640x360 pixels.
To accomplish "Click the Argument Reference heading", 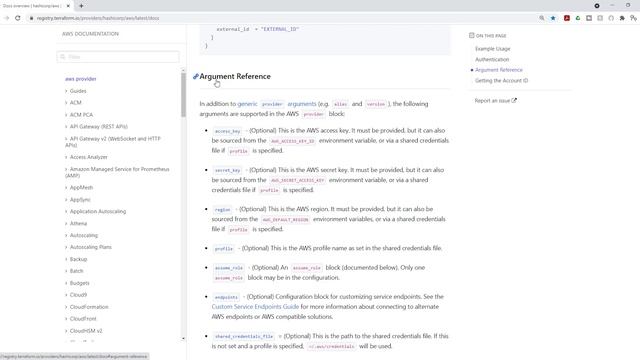I will (235, 76).
